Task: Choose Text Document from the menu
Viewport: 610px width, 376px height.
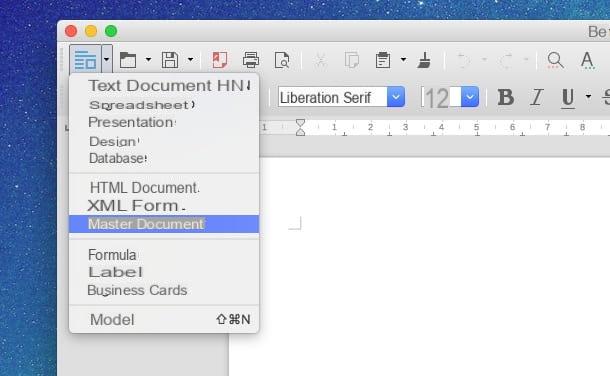Action: point(164,86)
